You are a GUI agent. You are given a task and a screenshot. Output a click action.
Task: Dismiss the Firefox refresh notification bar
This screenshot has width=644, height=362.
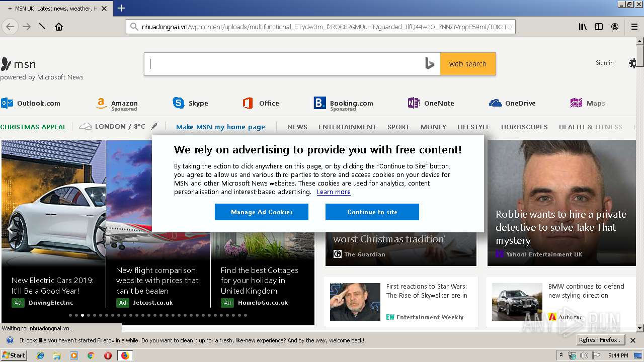click(633, 340)
